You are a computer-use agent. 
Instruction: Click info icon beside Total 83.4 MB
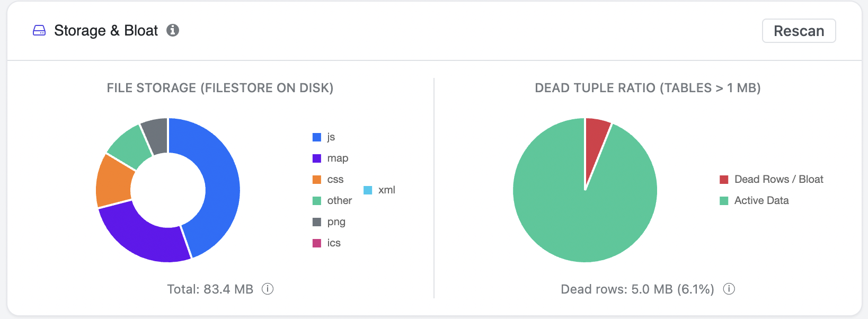click(x=268, y=289)
